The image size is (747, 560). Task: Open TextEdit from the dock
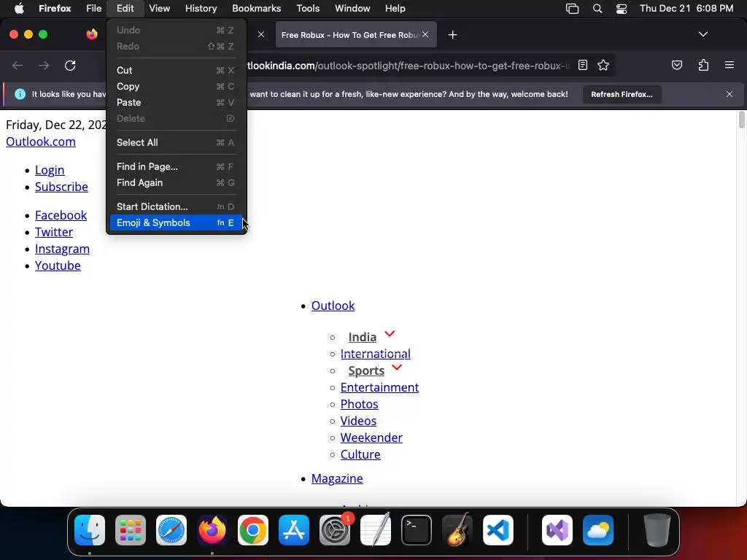[376, 530]
